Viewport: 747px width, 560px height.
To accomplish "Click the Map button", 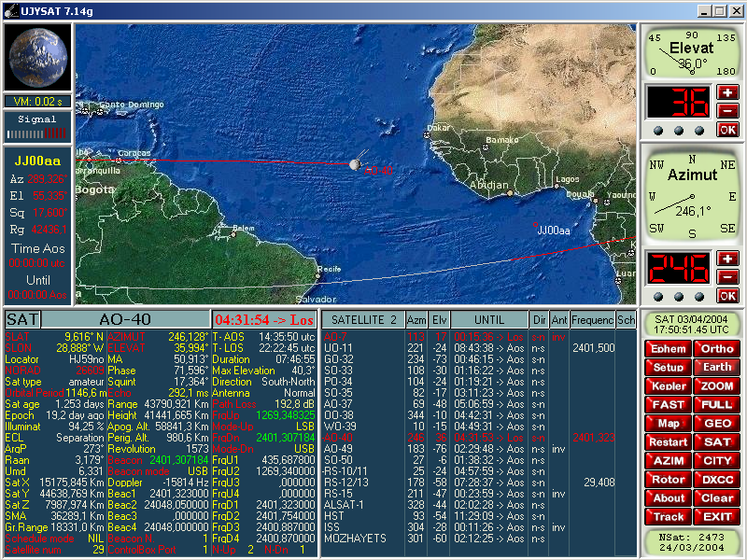I will (669, 424).
